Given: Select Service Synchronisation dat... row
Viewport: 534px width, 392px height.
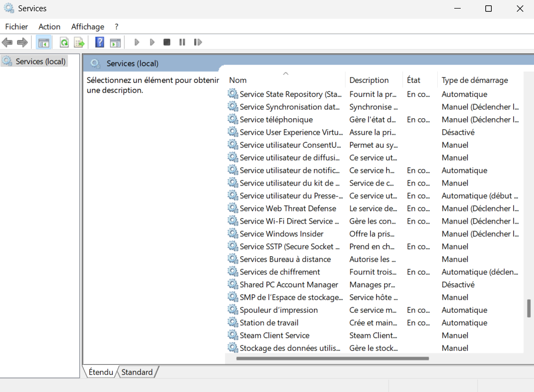Looking at the screenshot, I should (x=374, y=107).
